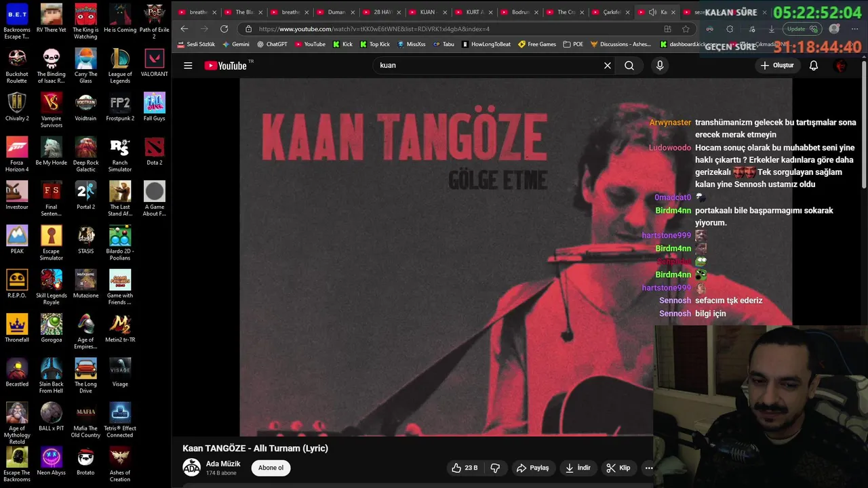Open browser three-dot settings menu
The height and width of the screenshot is (488, 868).
pyautogui.click(x=853, y=29)
